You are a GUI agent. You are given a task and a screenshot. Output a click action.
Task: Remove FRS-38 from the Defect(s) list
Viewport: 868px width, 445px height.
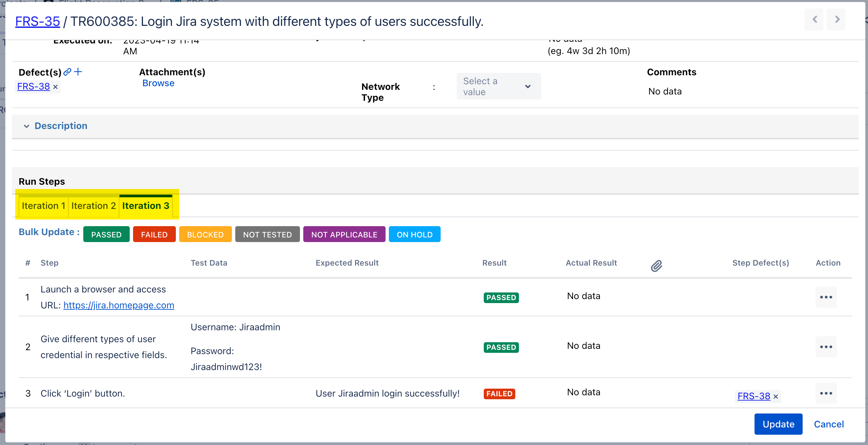click(56, 87)
